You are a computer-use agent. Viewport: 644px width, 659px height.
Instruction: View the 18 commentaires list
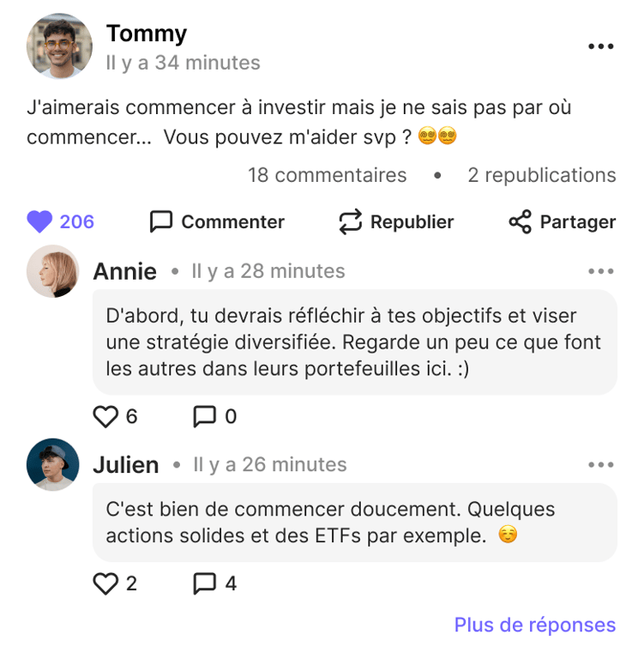327,175
